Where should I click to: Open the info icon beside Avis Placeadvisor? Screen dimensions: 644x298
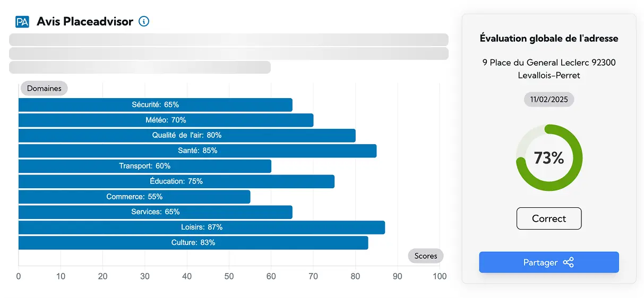point(144,21)
